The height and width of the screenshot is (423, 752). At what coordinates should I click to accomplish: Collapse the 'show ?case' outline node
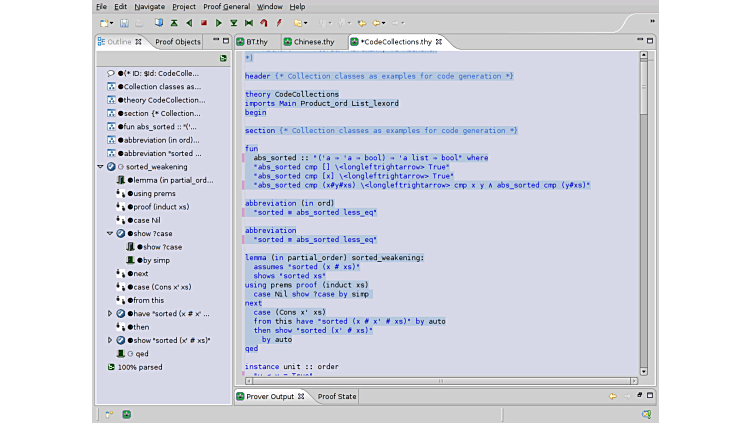click(x=111, y=233)
